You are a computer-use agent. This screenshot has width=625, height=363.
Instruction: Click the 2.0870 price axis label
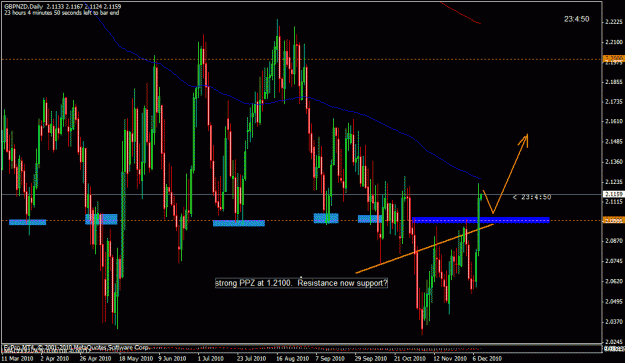[614, 241]
